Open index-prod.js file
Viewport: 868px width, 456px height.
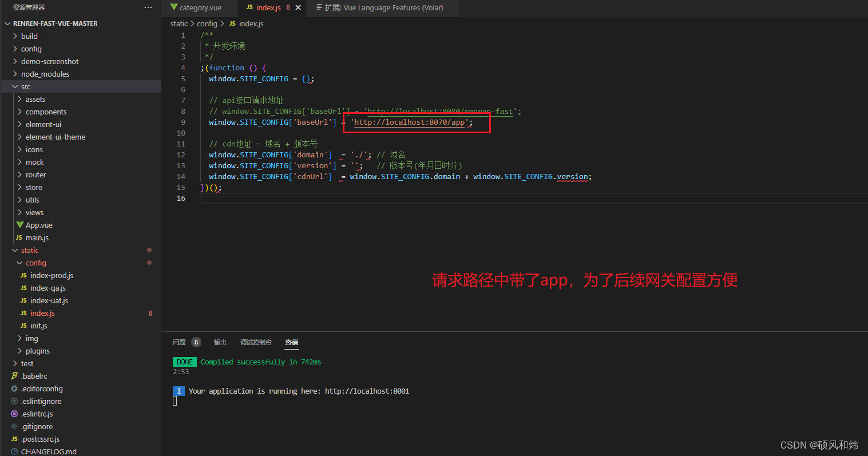[x=51, y=275]
